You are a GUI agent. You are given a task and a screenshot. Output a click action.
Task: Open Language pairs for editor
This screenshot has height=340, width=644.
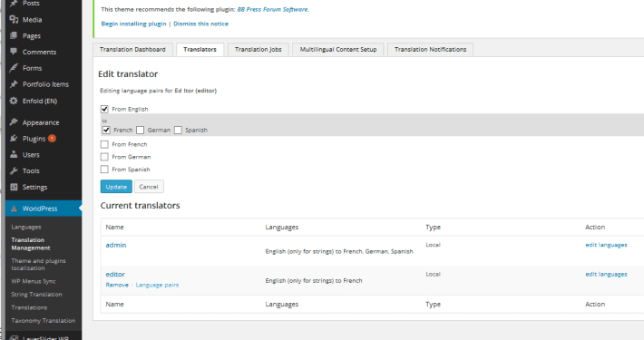157,285
